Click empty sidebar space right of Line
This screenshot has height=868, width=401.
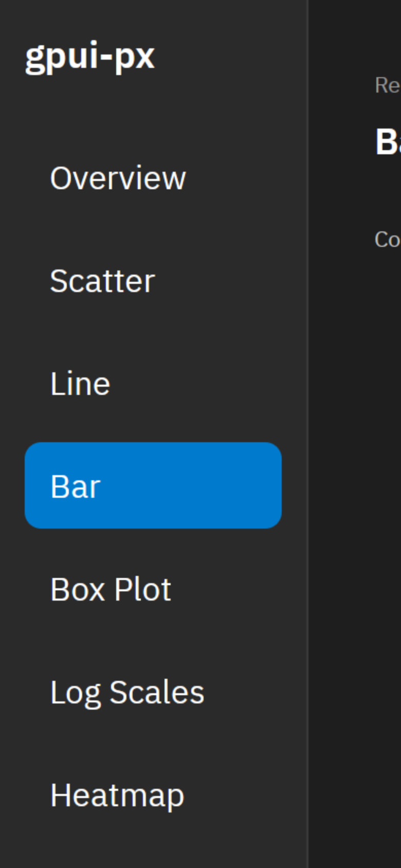[x=206, y=383]
